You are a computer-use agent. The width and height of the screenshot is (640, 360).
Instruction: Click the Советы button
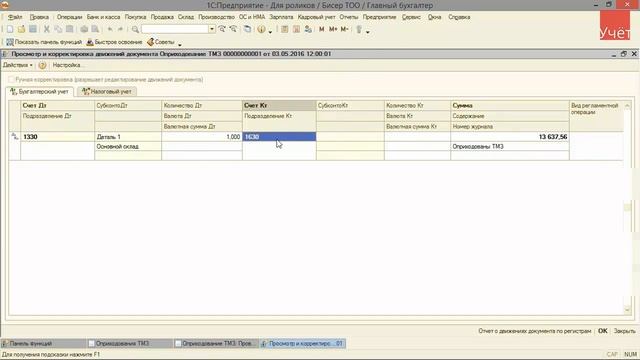click(161, 42)
